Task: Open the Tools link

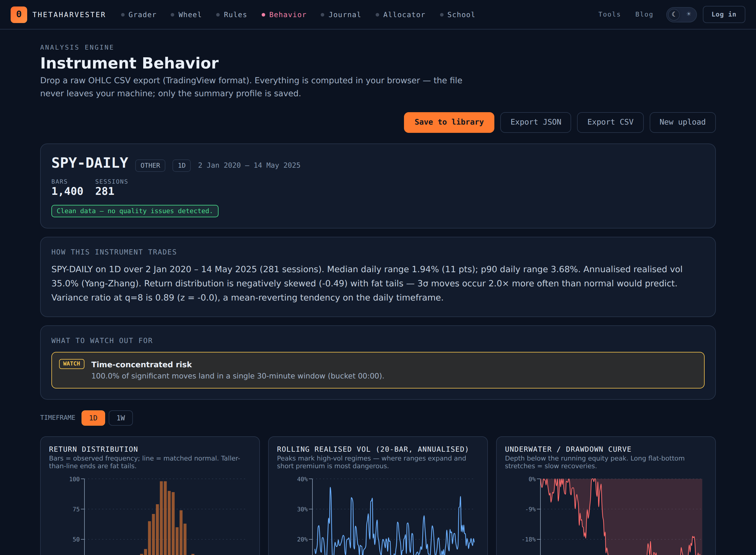Action: coord(609,14)
